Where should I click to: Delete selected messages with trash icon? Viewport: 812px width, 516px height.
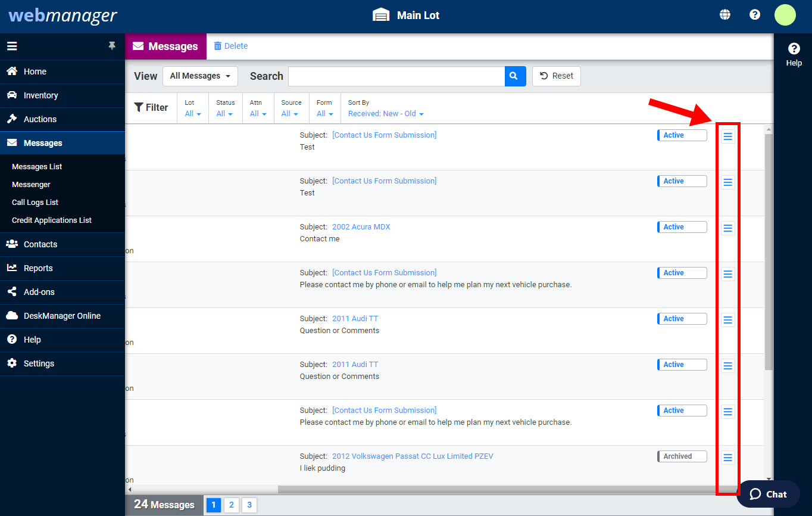point(231,46)
